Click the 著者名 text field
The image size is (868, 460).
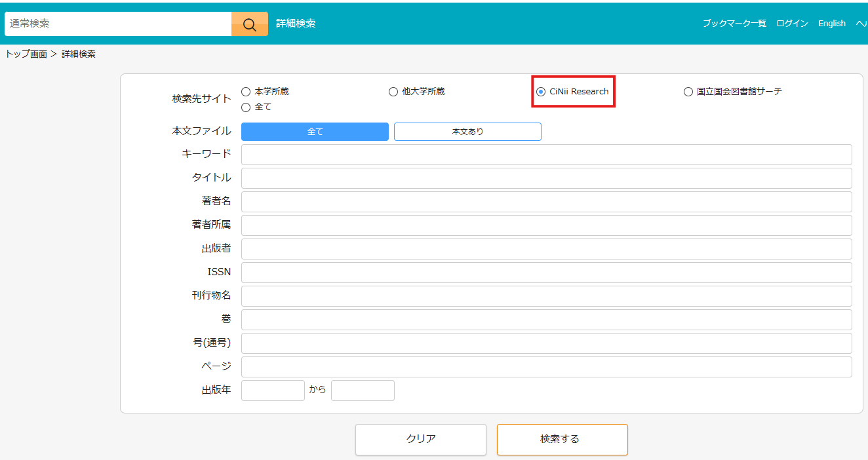(546, 202)
